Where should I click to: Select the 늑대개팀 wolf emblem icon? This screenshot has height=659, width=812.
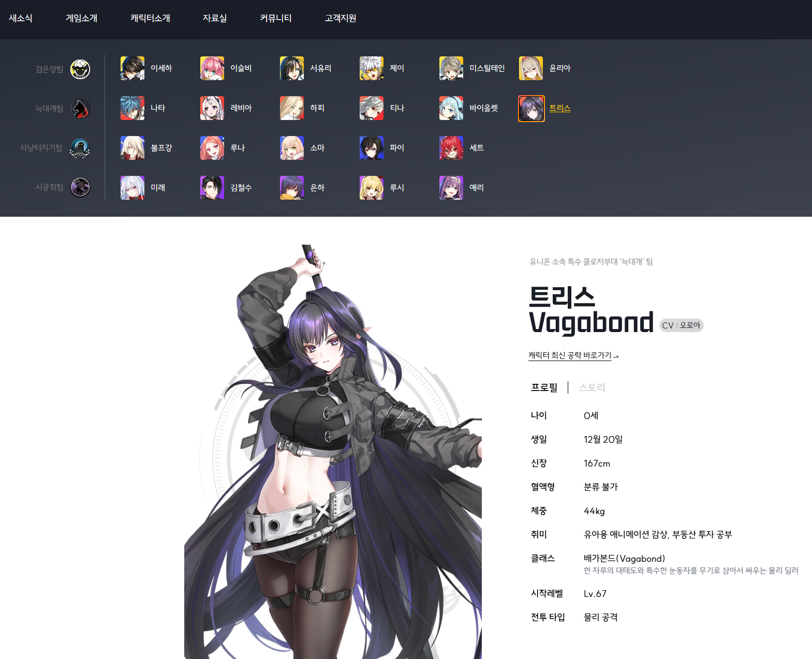(80, 109)
